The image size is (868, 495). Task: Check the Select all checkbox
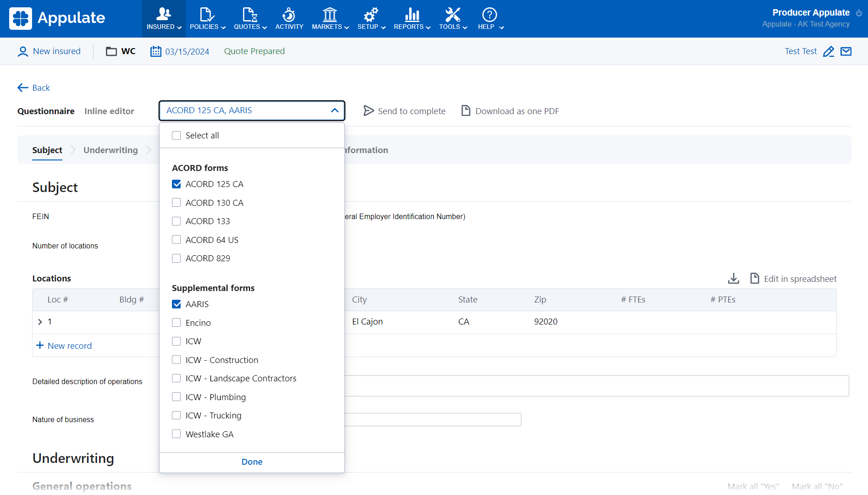point(177,136)
